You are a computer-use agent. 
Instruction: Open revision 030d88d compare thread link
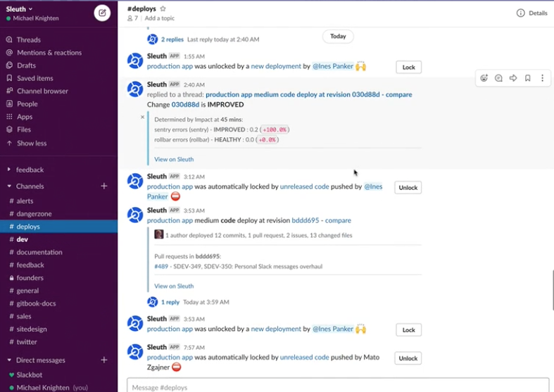309,94
